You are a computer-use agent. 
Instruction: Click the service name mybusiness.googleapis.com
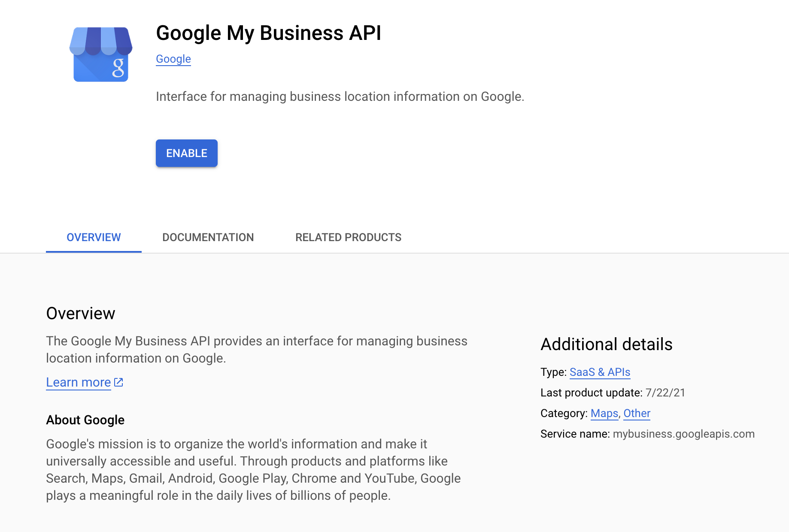pyautogui.click(x=684, y=434)
